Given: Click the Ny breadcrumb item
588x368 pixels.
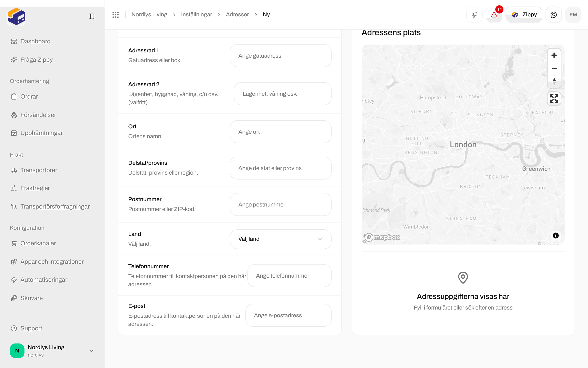Looking at the screenshot, I should [266, 15].
